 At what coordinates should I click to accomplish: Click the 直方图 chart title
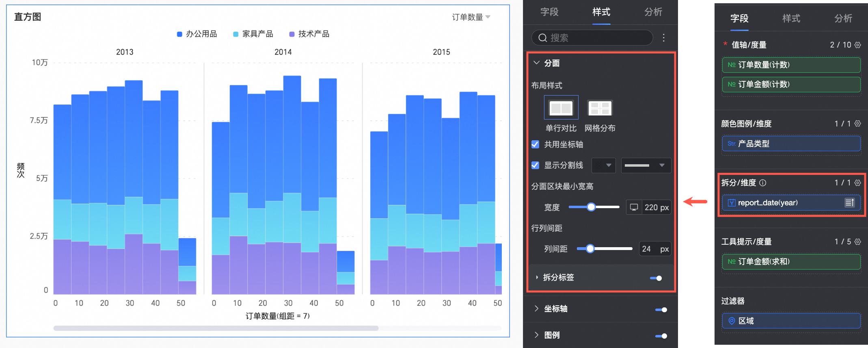point(28,17)
